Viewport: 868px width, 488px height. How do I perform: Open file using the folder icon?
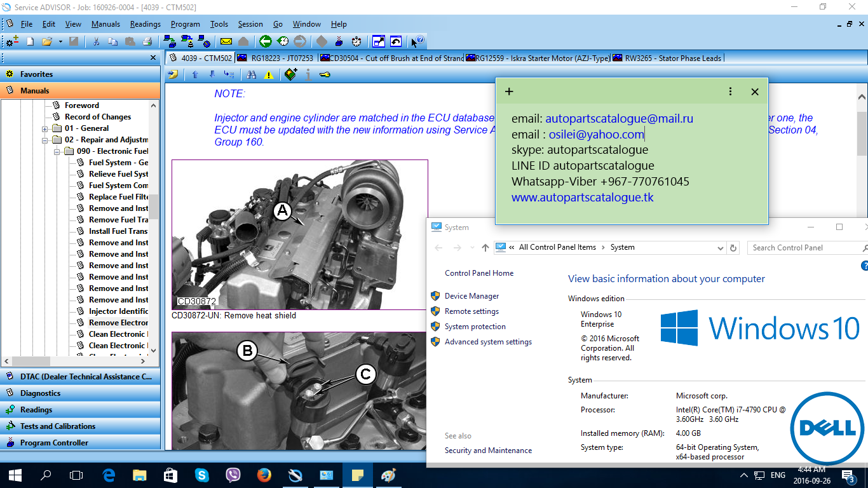pos(46,42)
